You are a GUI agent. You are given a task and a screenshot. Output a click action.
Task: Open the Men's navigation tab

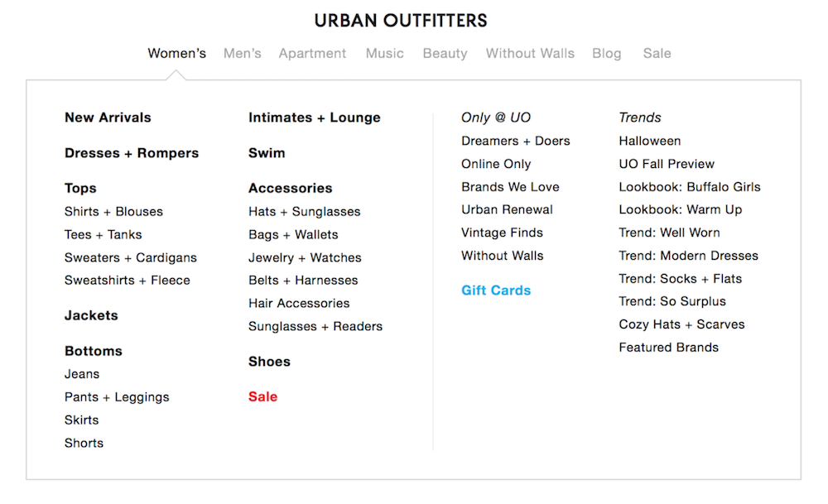[x=243, y=53]
